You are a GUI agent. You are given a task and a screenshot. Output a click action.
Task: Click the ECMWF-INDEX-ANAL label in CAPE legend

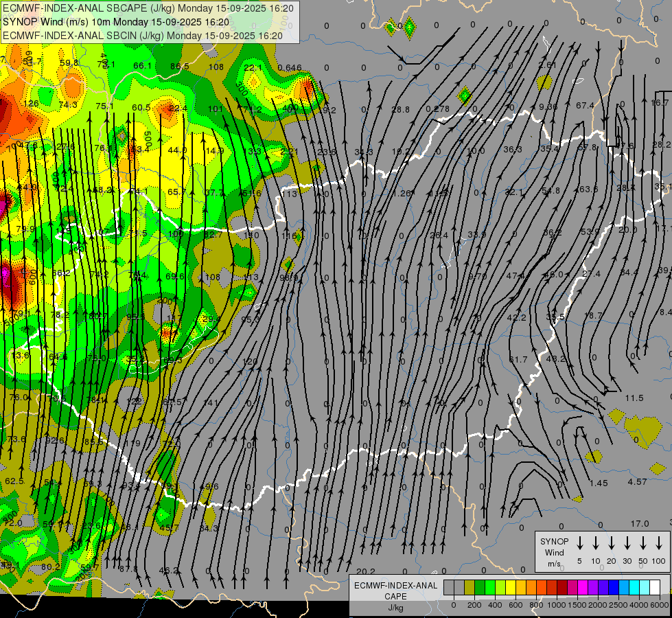(395, 586)
